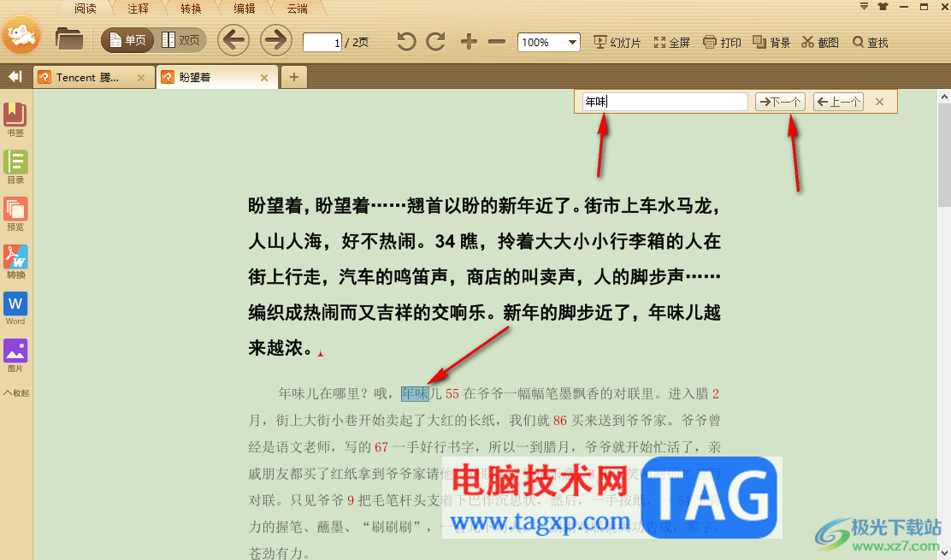Screen dimensions: 951x560
Task: Find next match with 下一个 button
Action: [780, 102]
